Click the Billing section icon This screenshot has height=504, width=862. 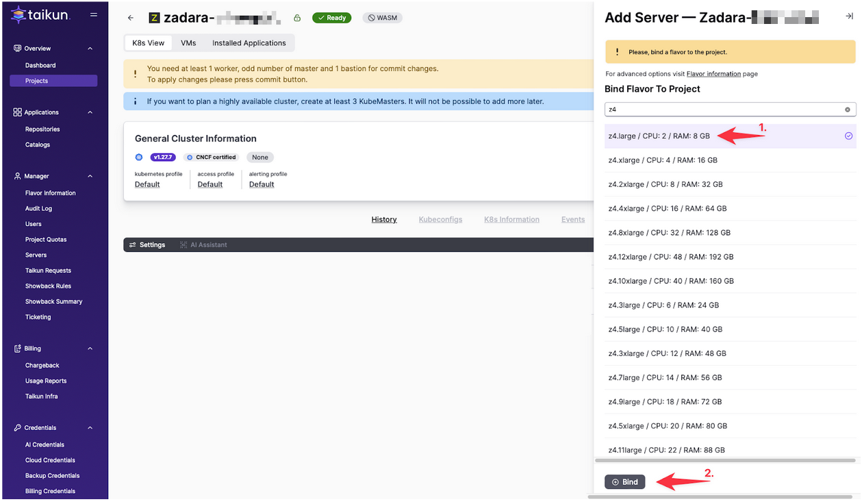[x=18, y=349]
